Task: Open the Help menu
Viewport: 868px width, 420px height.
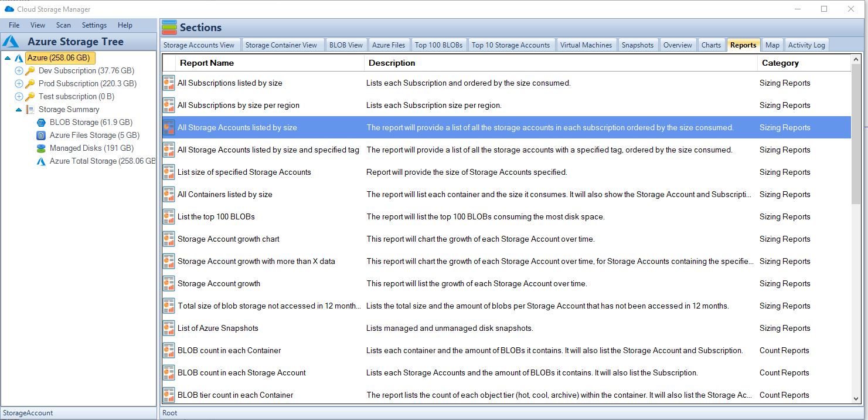Action: pyautogui.click(x=125, y=25)
